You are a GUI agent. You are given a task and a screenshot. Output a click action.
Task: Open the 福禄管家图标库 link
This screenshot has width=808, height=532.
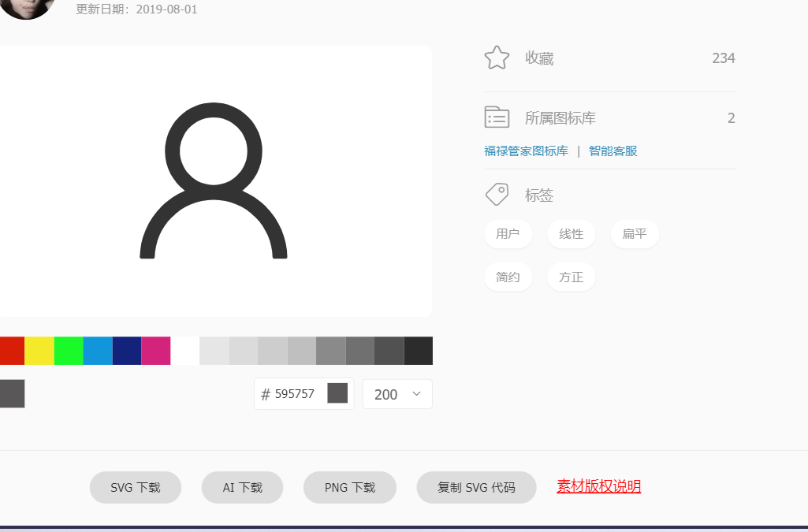tap(526, 151)
